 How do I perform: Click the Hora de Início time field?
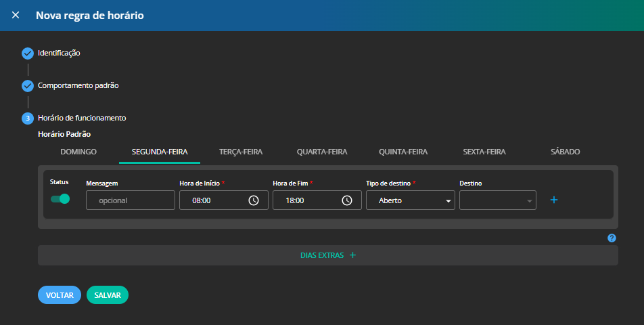213,200
